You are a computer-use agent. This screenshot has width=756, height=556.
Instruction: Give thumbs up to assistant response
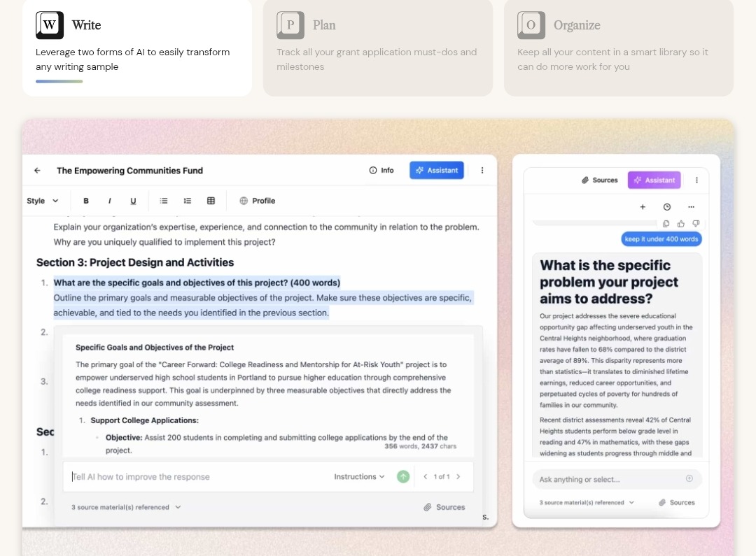(x=680, y=224)
